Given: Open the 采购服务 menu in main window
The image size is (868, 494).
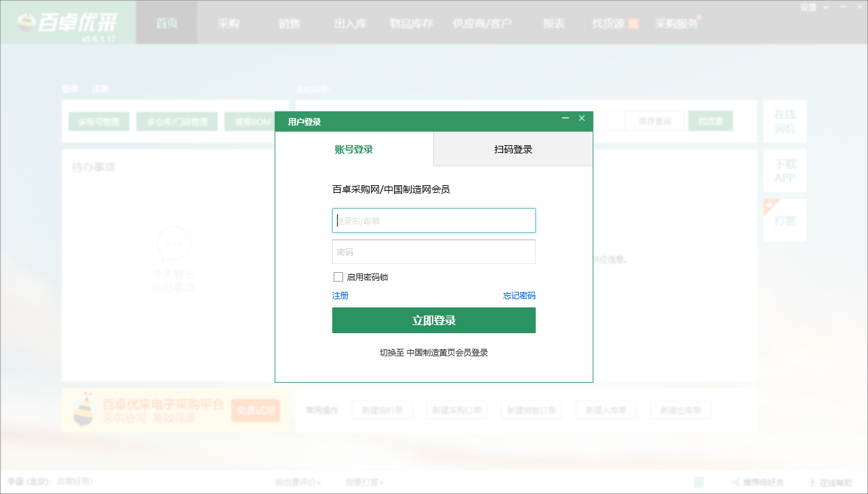Looking at the screenshot, I should click(x=677, y=23).
